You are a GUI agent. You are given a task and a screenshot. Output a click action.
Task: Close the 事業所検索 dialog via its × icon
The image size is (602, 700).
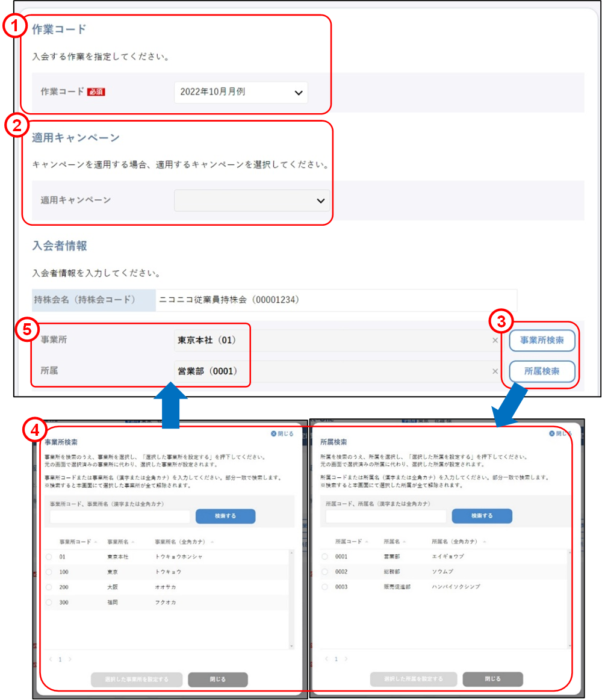[273, 433]
